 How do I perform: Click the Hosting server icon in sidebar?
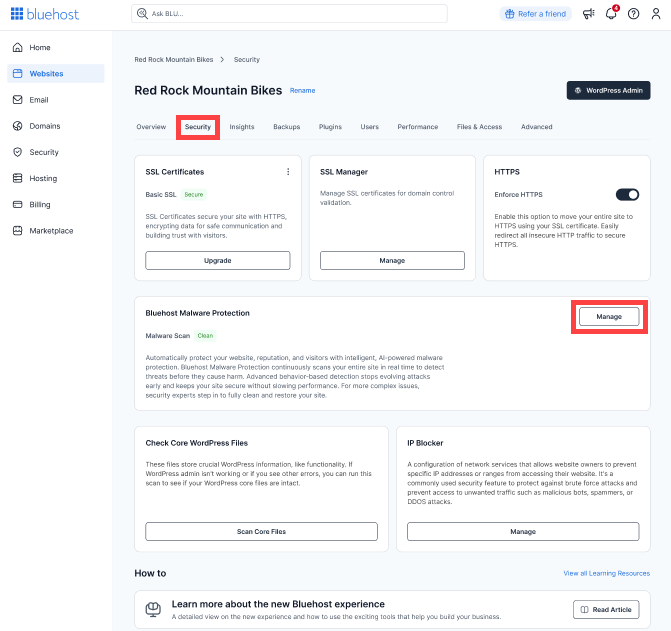pyautogui.click(x=18, y=178)
